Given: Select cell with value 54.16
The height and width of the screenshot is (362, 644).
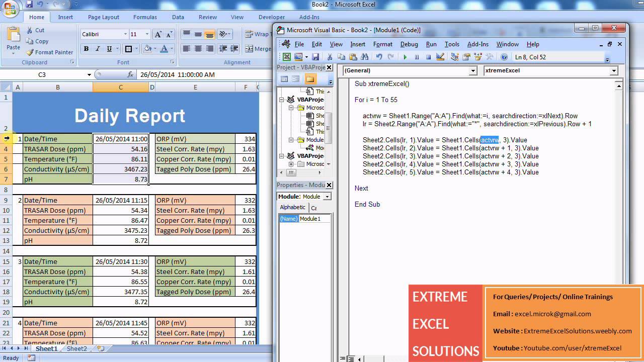Looking at the screenshot, I should tap(121, 149).
